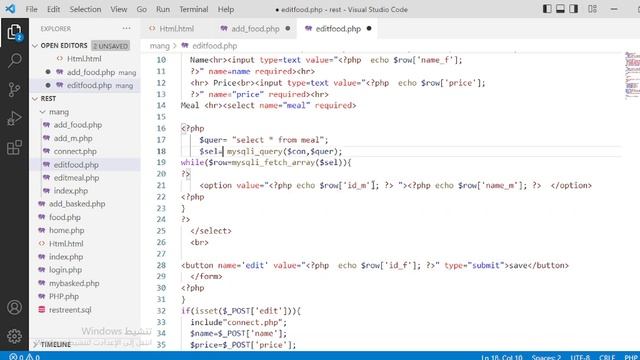Open the Edit menu
This screenshot has width=640, height=360.
(53, 9)
